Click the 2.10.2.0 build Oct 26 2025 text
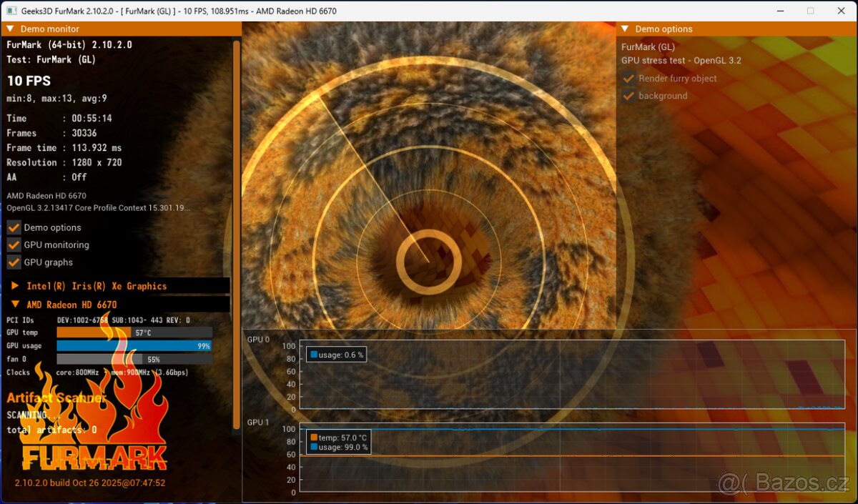The image size is (858, 504). 90,483
